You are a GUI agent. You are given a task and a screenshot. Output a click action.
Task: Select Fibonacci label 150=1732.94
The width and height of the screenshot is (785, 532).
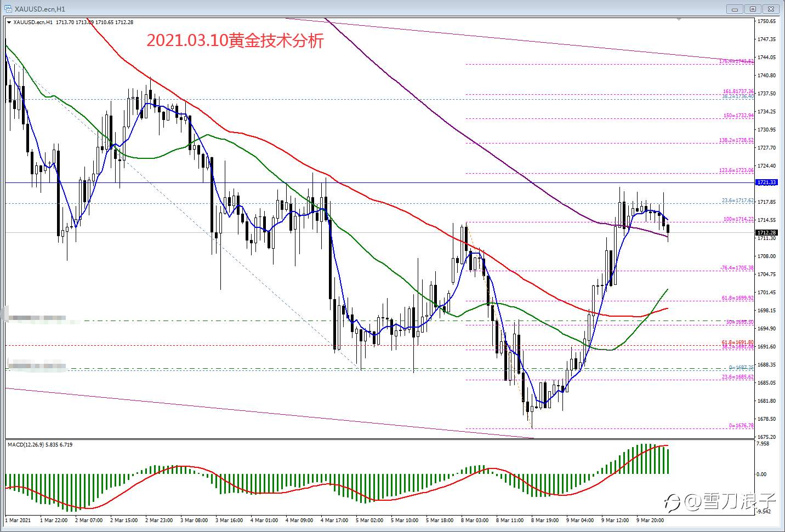coord(738,116)
